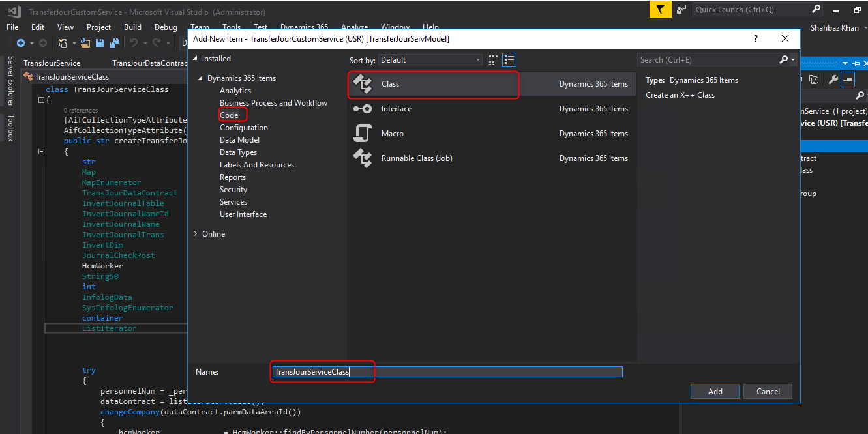
Task: Click the Navigate Backward arrow icon
Action: coord(21,43)
